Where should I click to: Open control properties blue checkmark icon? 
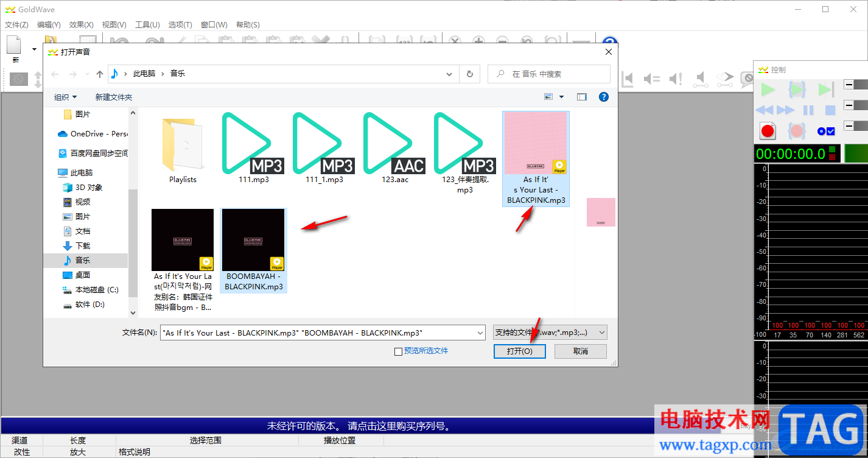pyautogui.click(x=826, y=131)
